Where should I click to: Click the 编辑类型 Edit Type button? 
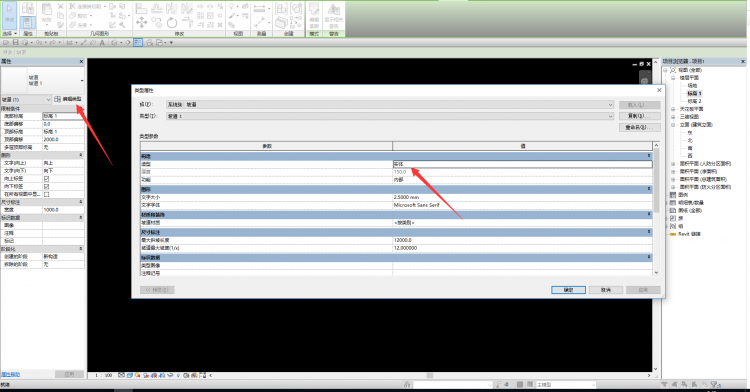coord(68,99)
